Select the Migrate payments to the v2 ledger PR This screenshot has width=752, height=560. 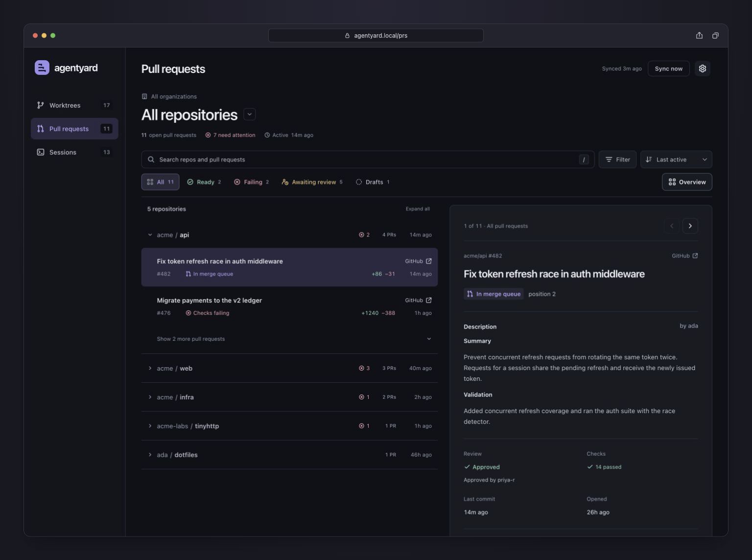coord(289,306)
